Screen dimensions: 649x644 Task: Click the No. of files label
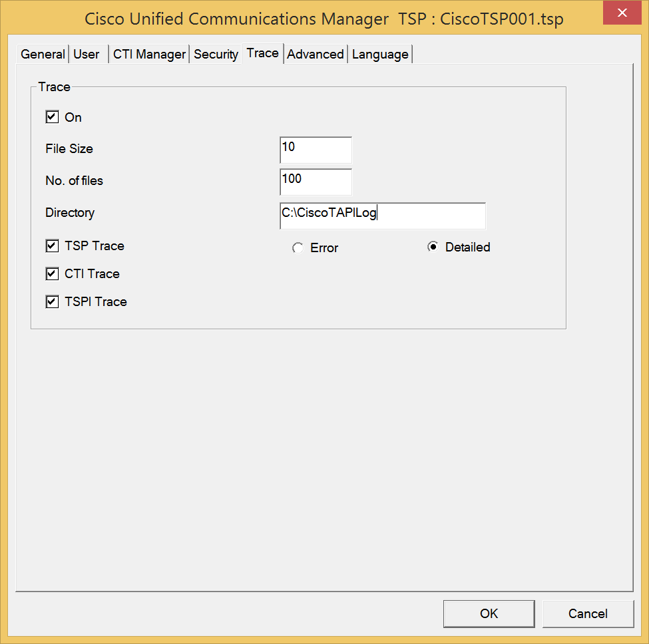pyautogui.click(x=74, y=181)
